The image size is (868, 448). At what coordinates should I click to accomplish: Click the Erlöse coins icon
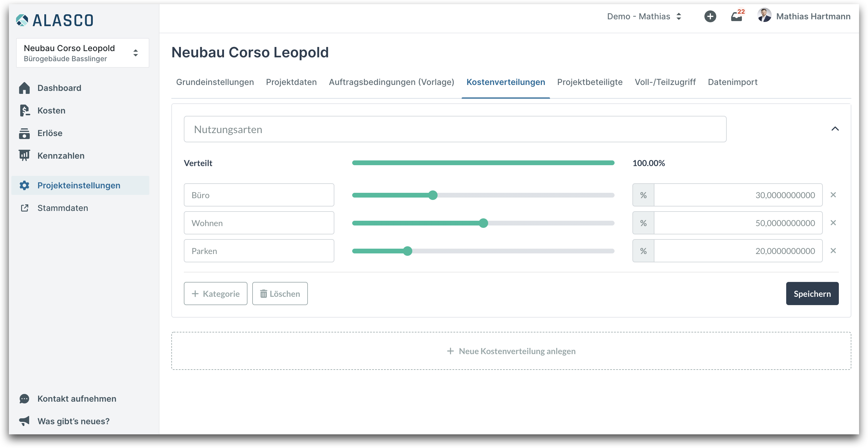click(24, 133)
